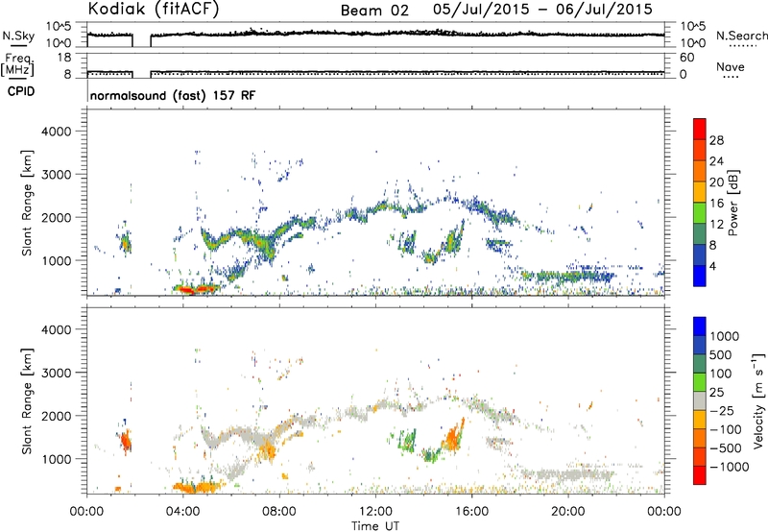Click the 'Slant Range [km]' title of velocity panel
Viewport: 768px width, 532px height.
(27, 401)
